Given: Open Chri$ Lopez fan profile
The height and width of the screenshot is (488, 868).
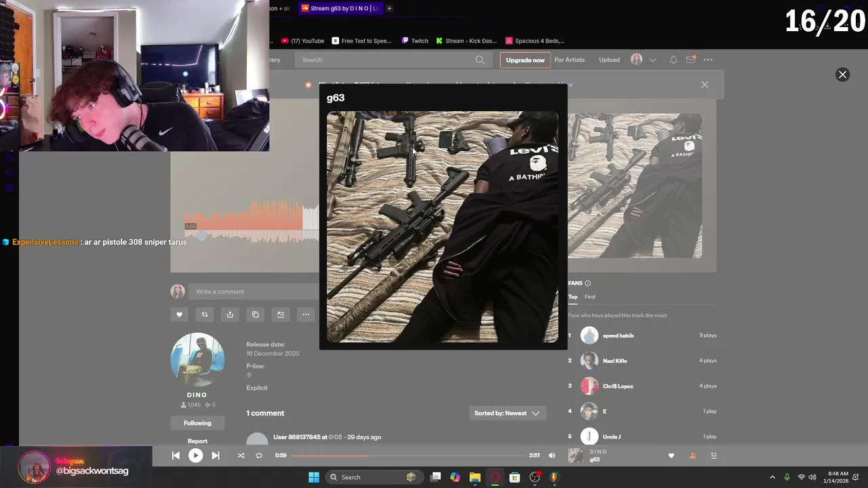Looking at the screenshot, I should 618,386.
